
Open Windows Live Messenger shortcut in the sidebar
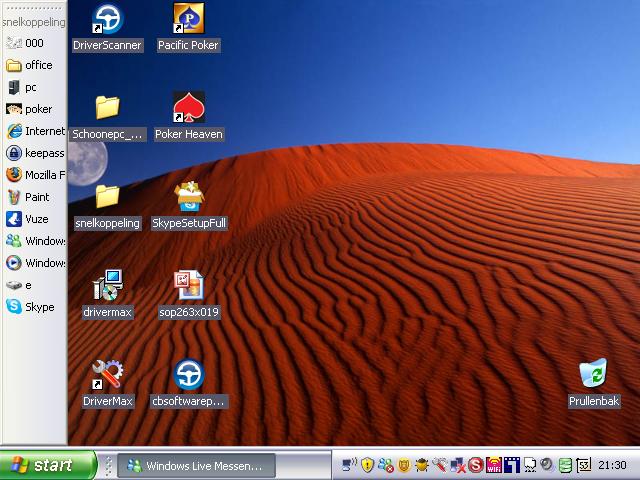(x=34, y=241)
